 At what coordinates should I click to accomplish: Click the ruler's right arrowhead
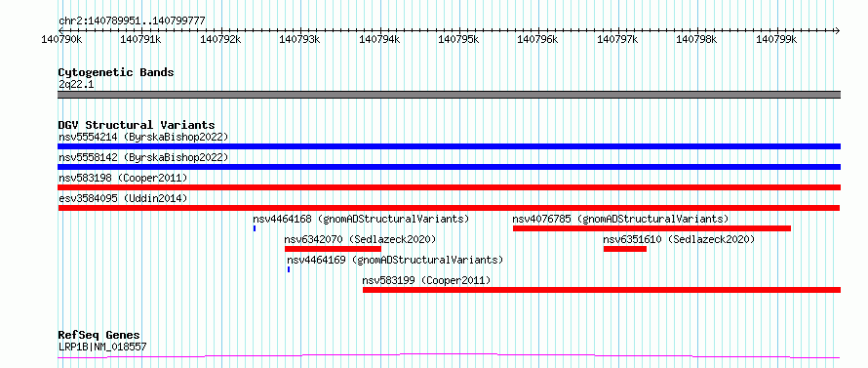(x=838, y=30)
